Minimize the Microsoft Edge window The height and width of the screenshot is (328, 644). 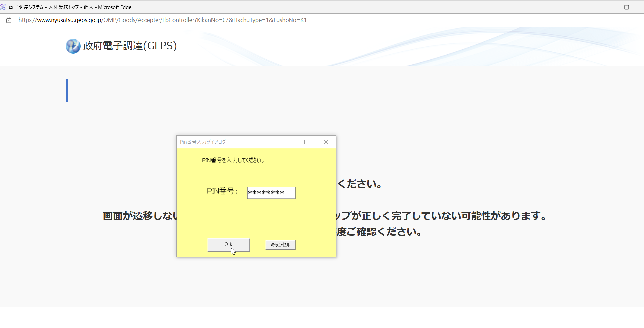point(608,7)
